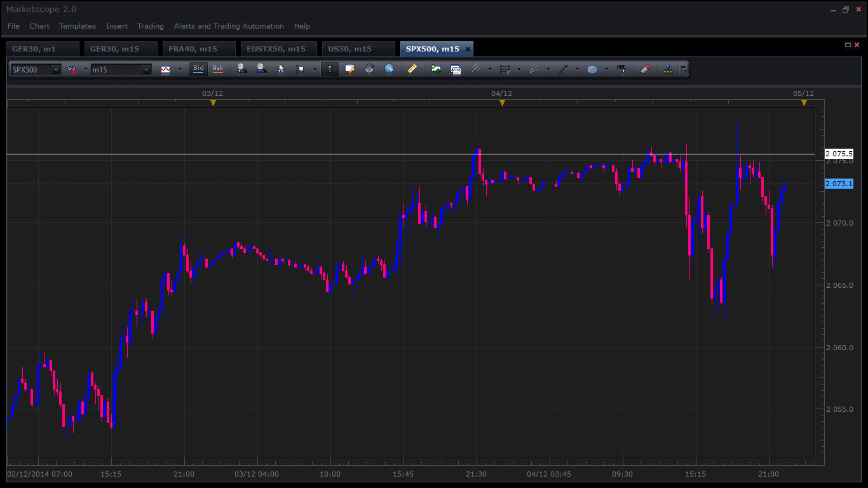This screenshot has width=868, height=488.
Task: Select the ruler measure tool
Action: tap(412, 69)
